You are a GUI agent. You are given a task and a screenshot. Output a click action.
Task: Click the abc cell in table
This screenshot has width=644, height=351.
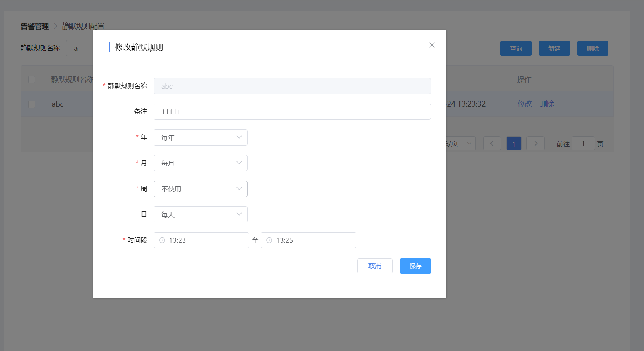click(57, 104)
